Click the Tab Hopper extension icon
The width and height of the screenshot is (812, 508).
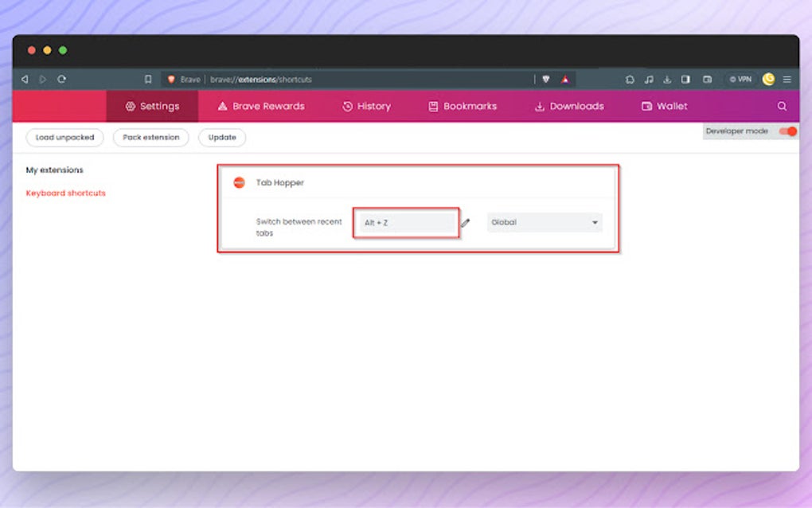click(x=240, y=182)
